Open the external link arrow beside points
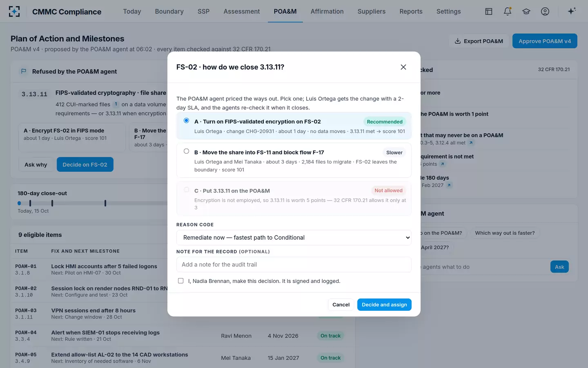The width and height of the screenshot is (588, 368). (442, 164)
